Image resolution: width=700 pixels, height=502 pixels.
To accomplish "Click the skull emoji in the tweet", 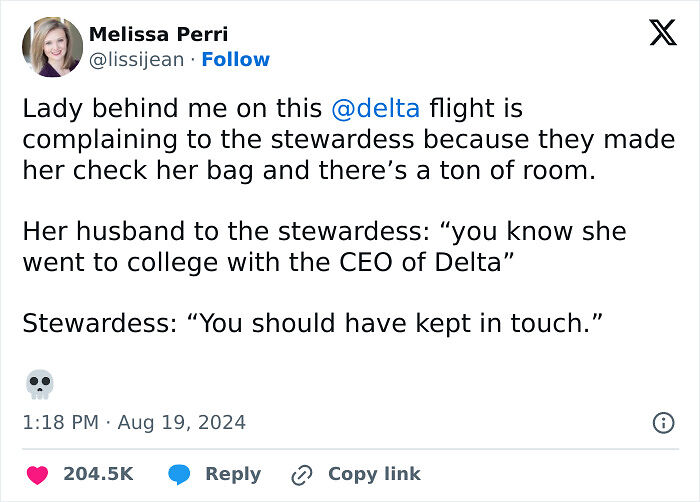I will click(x=40, y=383).
